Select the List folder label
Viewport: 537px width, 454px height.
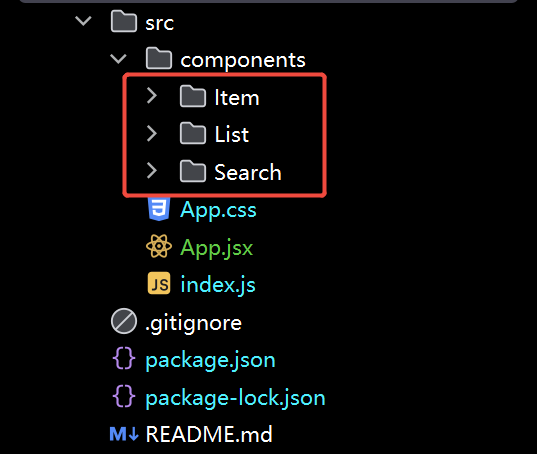pos(232,135)
